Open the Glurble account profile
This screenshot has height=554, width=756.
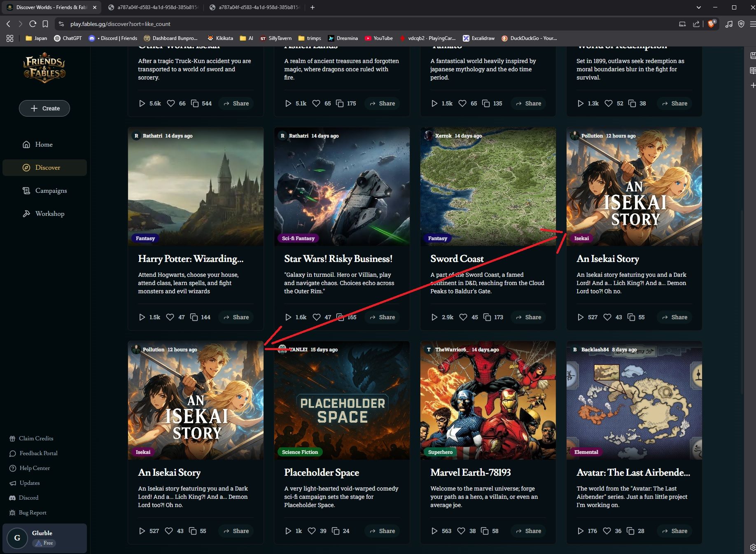[44, 538]
